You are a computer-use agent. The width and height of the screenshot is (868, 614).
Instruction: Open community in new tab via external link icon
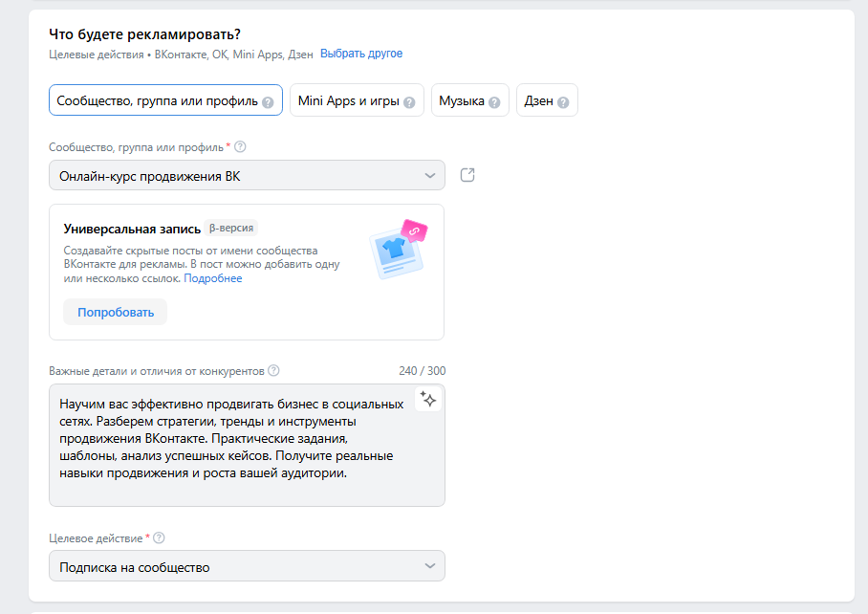tap(467, 175)
